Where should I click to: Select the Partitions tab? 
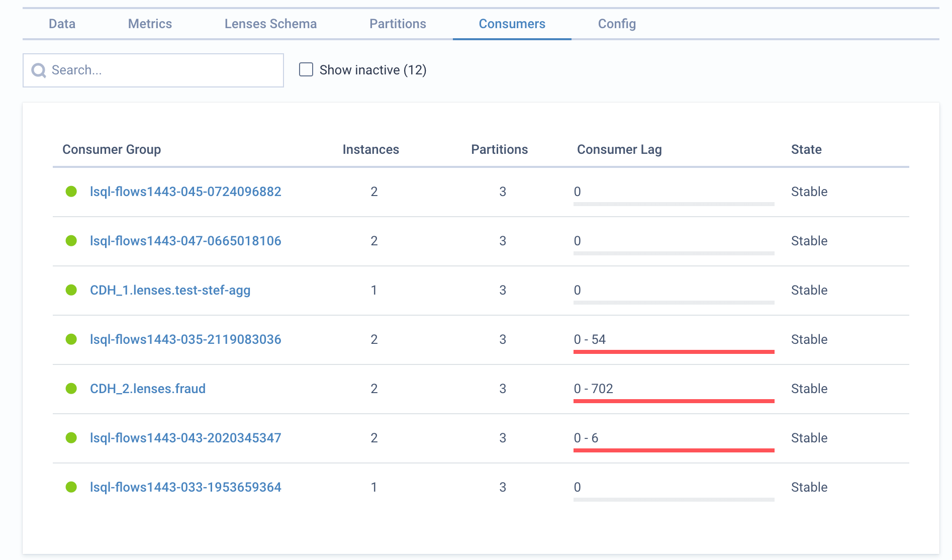coord(398,24)
